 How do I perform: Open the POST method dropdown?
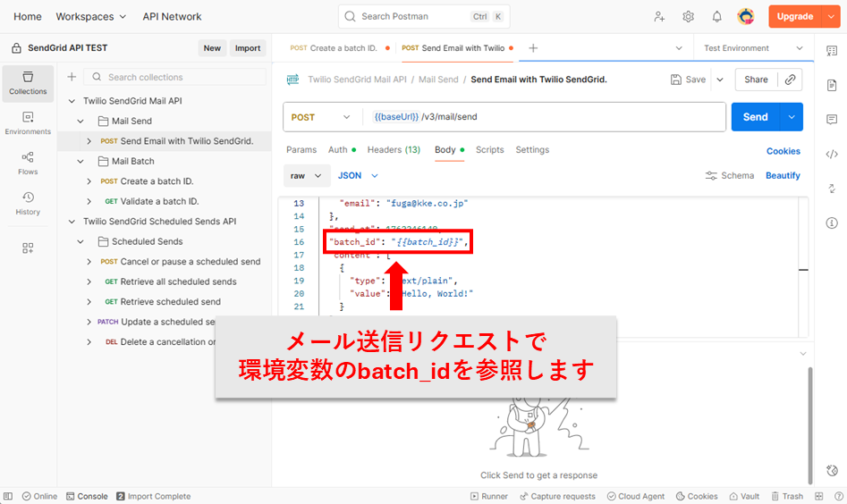[321, 117]
